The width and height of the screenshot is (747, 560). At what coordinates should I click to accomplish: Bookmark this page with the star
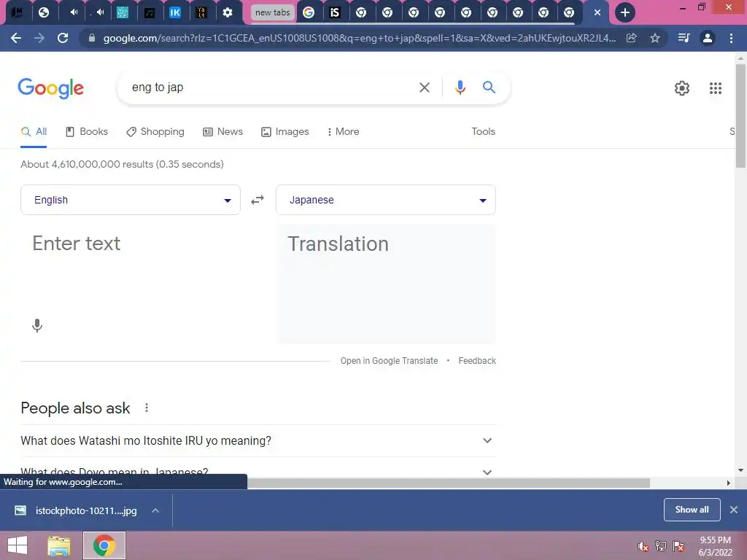point(655,38)
